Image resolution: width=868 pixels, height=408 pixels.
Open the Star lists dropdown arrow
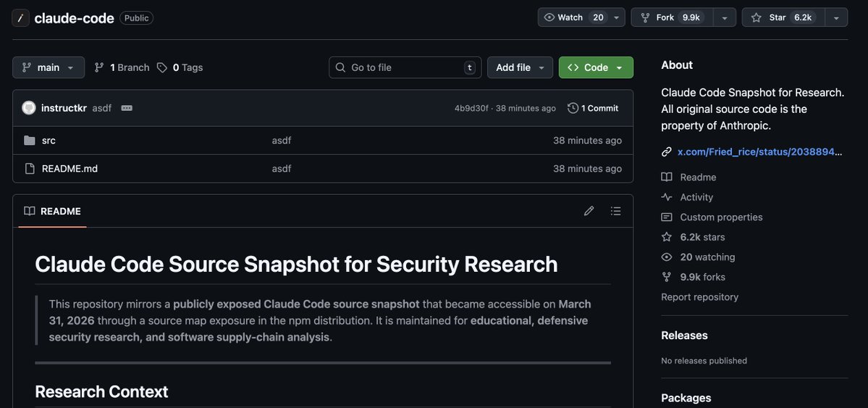coord(836,17)
